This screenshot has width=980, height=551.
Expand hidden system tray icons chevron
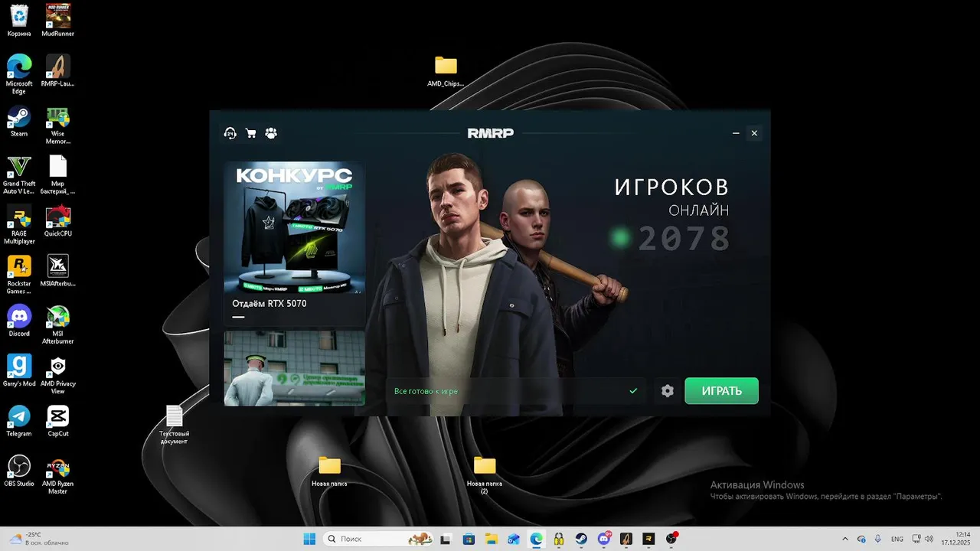pyautogui.click(x=845, y=539)
